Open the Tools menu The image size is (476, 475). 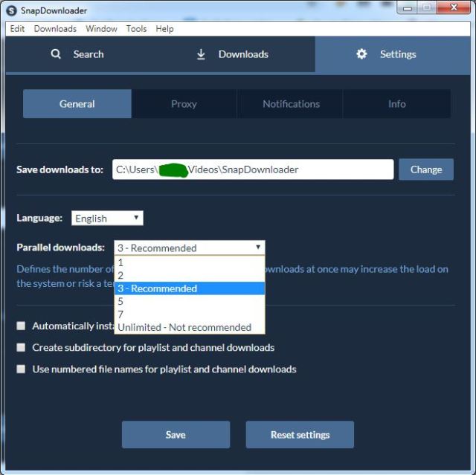coord(136,29)
